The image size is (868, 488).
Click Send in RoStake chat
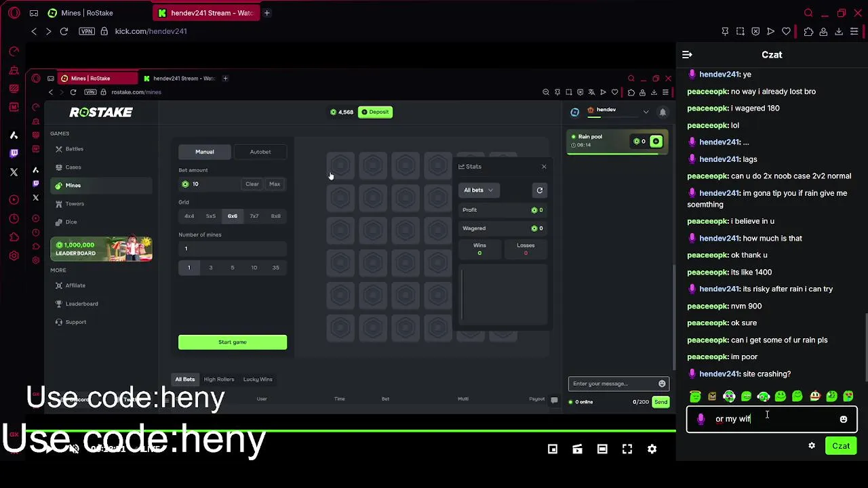[660, 402]
